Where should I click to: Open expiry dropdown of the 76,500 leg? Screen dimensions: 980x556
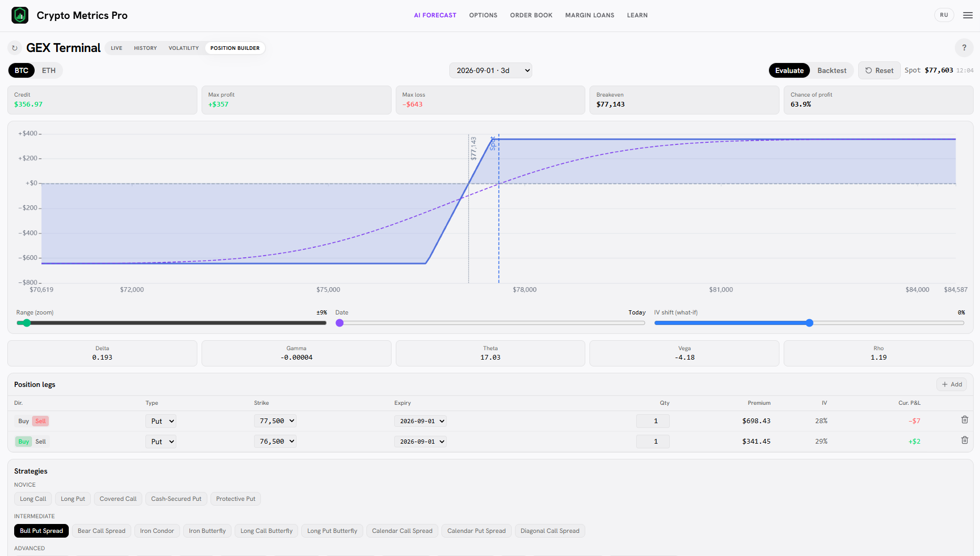point(420,442)
